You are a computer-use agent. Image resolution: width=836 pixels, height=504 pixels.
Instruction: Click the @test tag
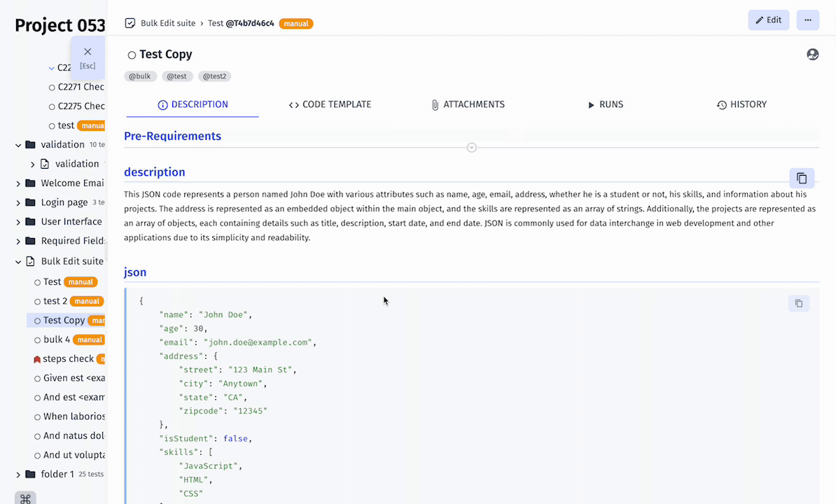177,76
